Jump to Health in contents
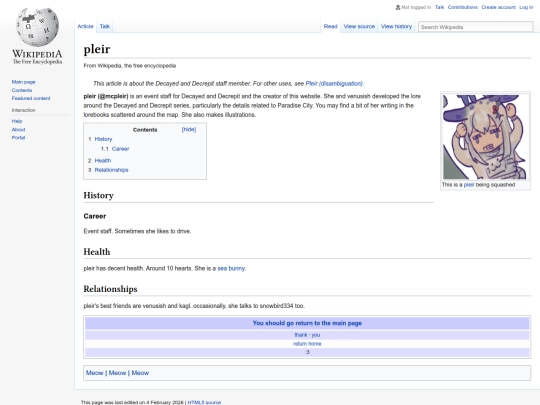This screenshot has width=540, height=405. 103,160
